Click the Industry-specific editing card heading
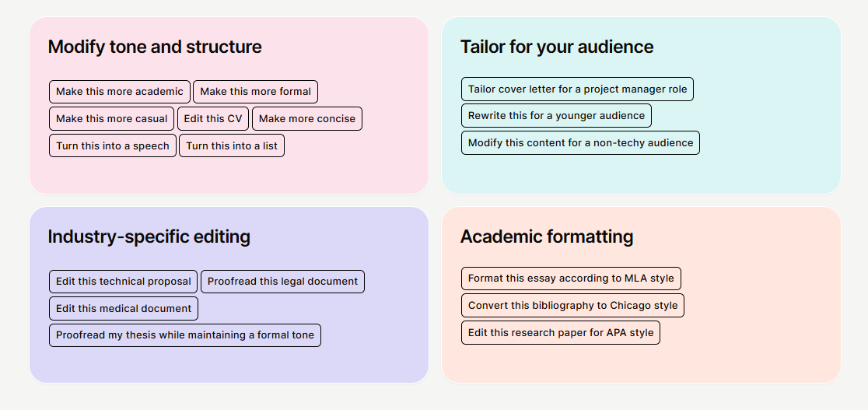 click(149, 237)
